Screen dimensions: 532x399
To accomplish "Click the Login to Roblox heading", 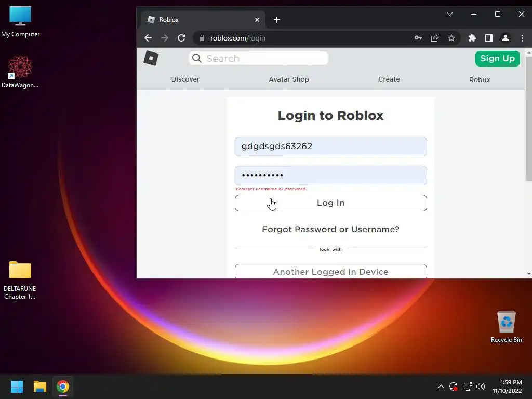I will click(330, 116).
